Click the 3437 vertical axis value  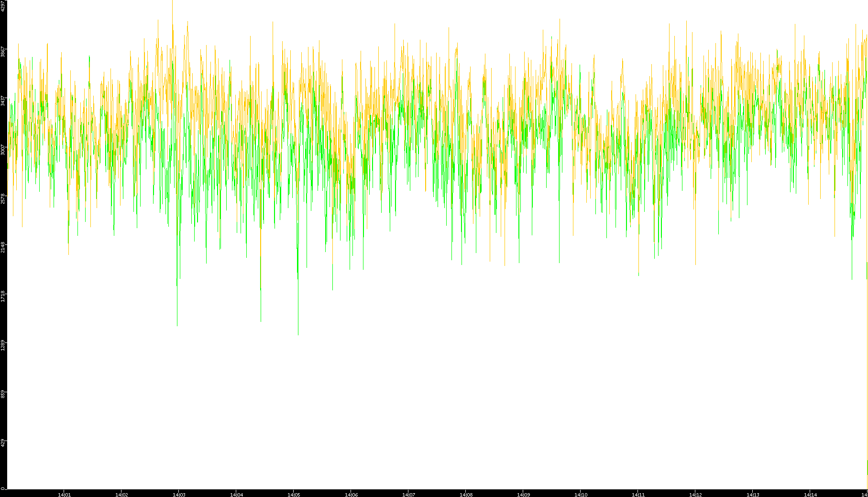coord(3,101)
